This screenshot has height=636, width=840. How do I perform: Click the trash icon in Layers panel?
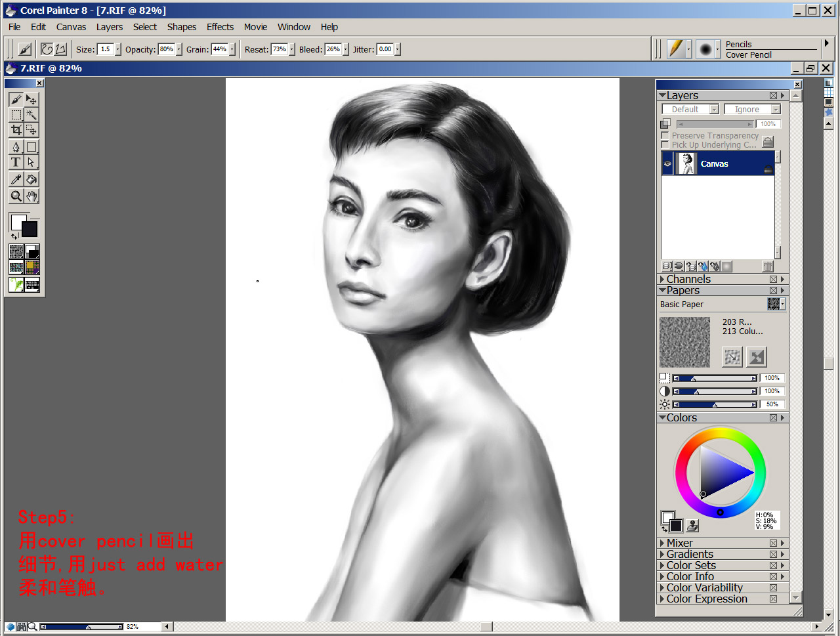pos(768,266)
